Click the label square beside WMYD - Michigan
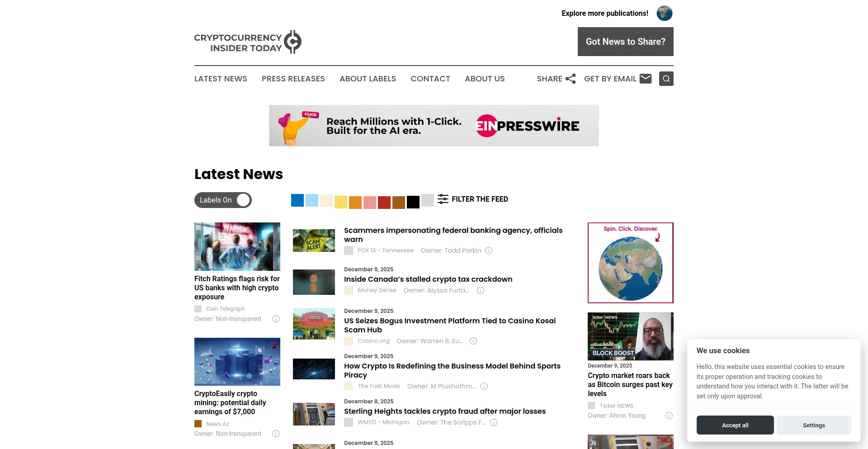The image size is (868, 449). click(349, 422)
